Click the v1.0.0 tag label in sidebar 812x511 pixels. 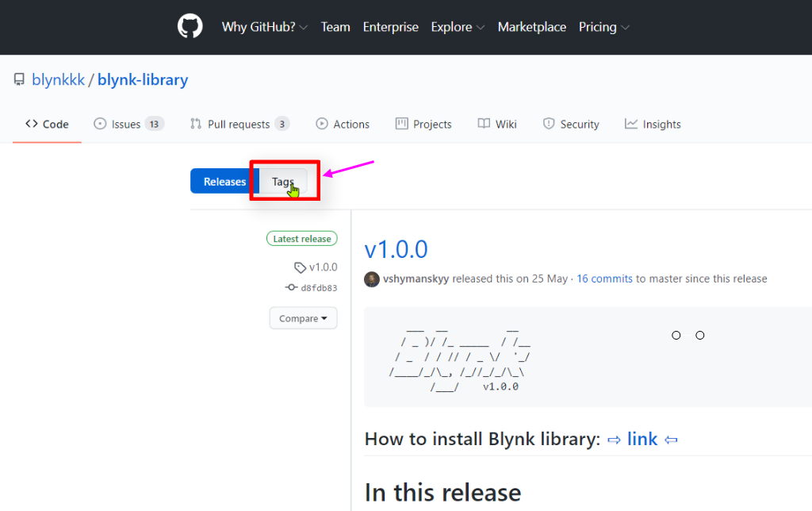pos(324,267)
